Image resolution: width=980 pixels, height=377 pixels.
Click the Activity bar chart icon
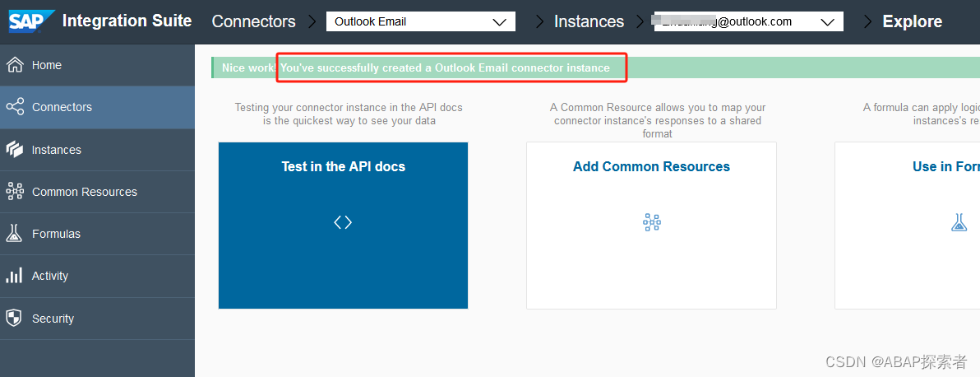[x=14, y=276]
